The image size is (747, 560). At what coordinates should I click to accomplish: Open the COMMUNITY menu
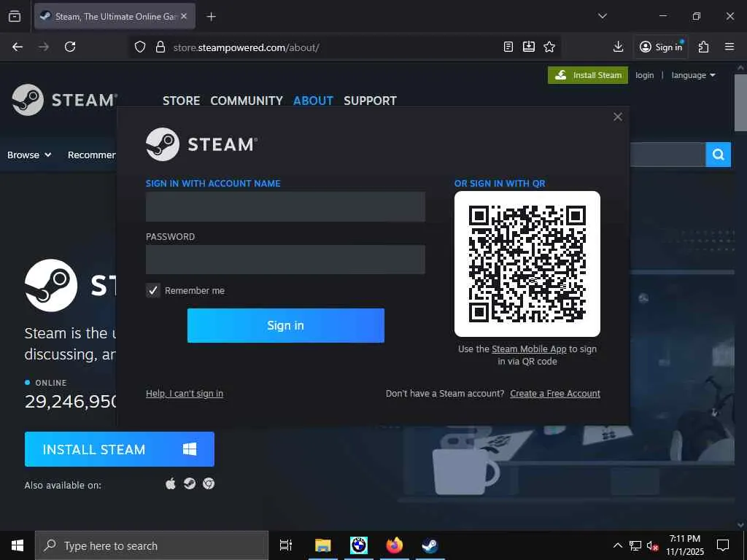[247, 101]
